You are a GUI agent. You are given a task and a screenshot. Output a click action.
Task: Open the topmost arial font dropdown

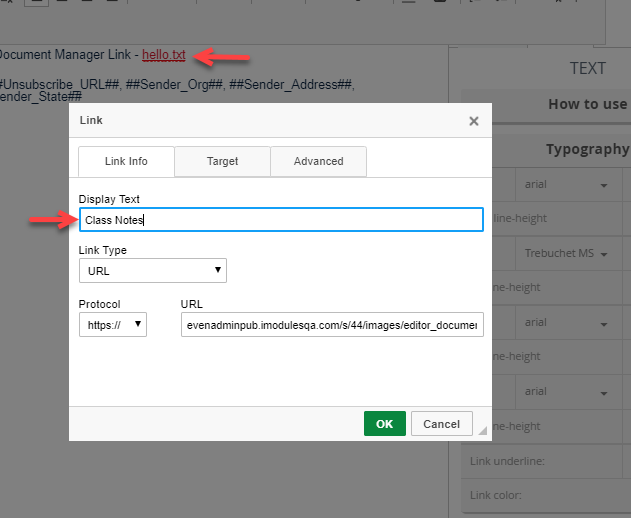pyautogui.click(x=565, y=185)
